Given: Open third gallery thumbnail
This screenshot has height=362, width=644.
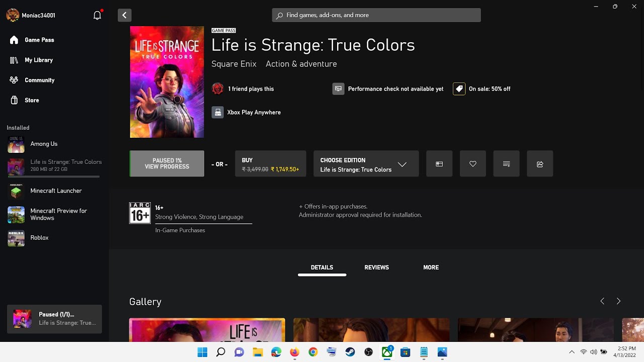Looking at the screenshot, I should 536,330.
